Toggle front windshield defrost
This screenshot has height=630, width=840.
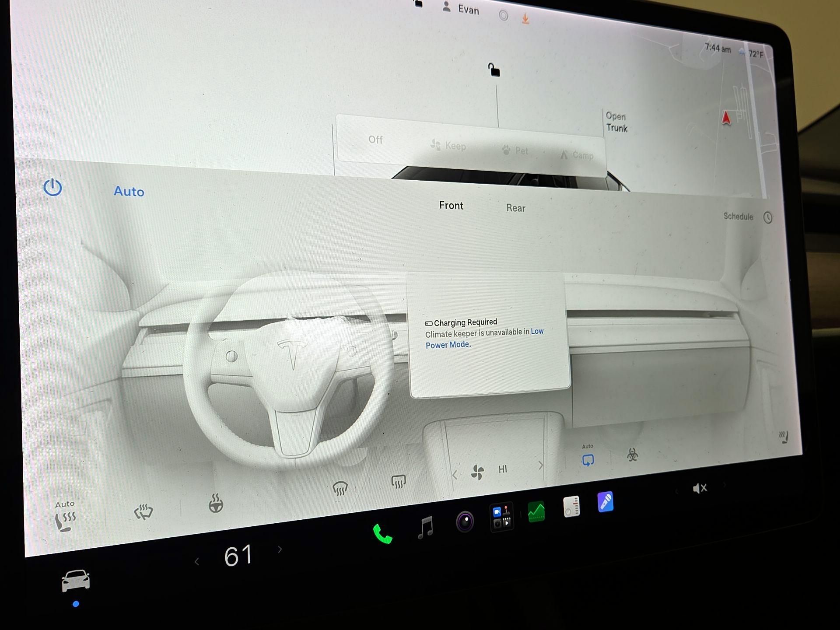[340, 488]
